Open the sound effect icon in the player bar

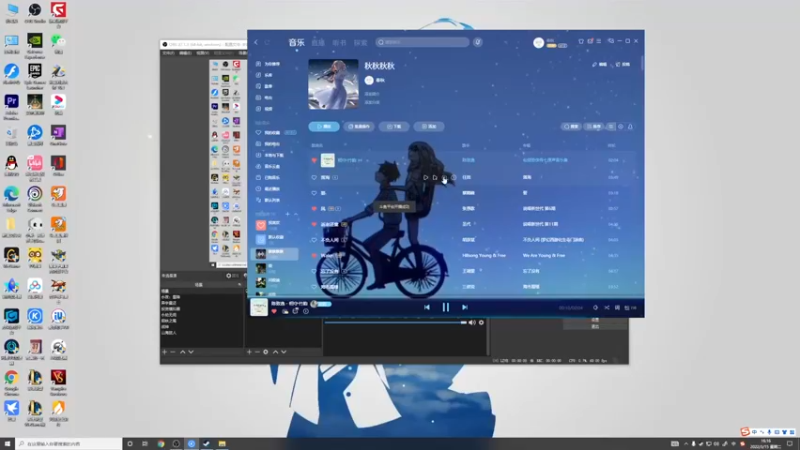595,308
